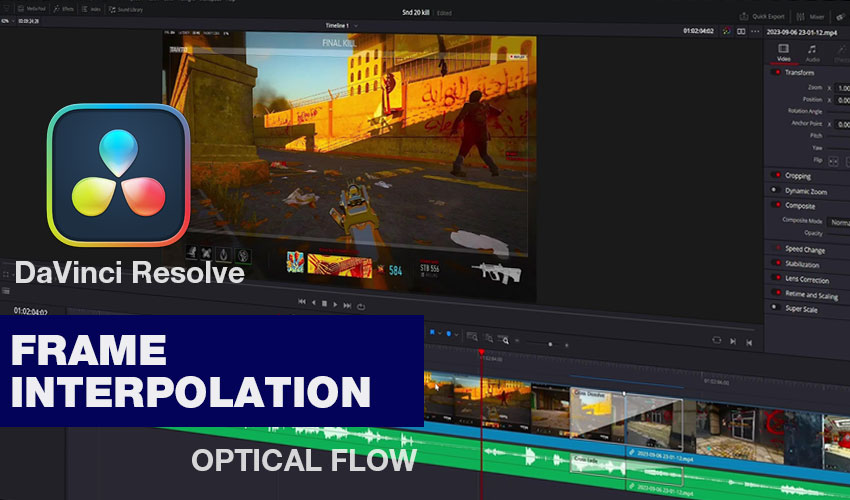
Task: Open the Sound Library panel
Action: click(x=126, y=10)
